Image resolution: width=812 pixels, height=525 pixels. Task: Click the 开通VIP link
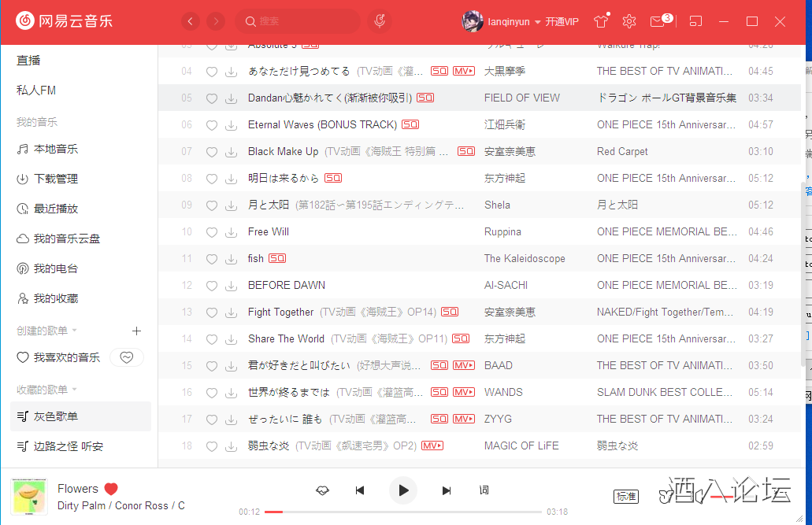[562, 21]
